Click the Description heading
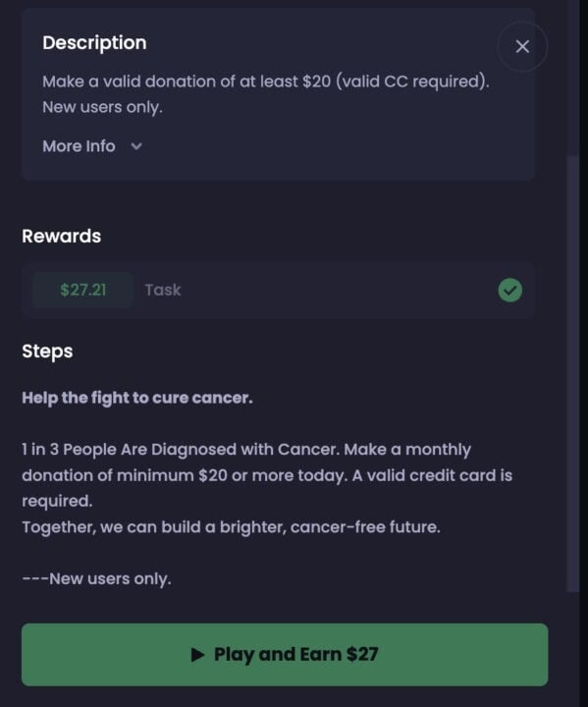This screenshot has width=588, height=707. 94,43
